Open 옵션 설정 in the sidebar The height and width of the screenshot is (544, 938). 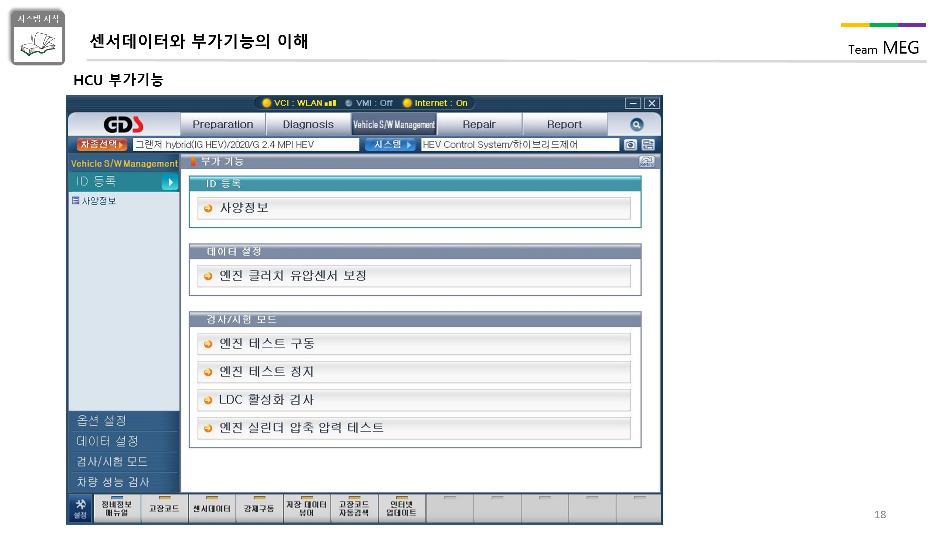coord(124,421)
